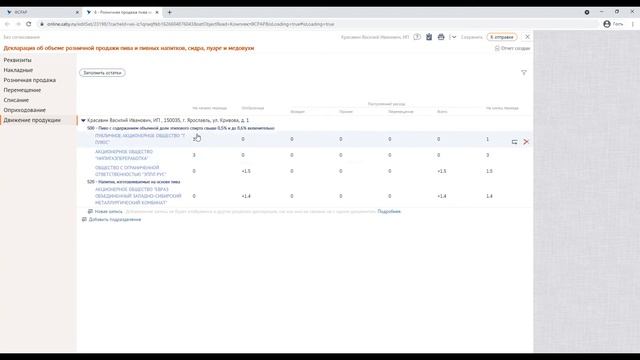Click the На начало периода column header

pos(209,108)
